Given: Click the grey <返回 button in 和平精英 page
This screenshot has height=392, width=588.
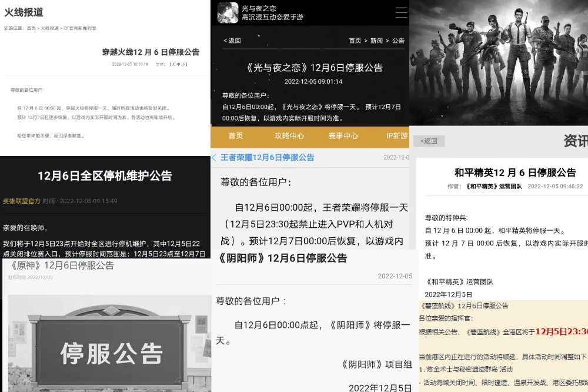Looking at the screenshot, I should pyautogui.click(x=429, y=141).
